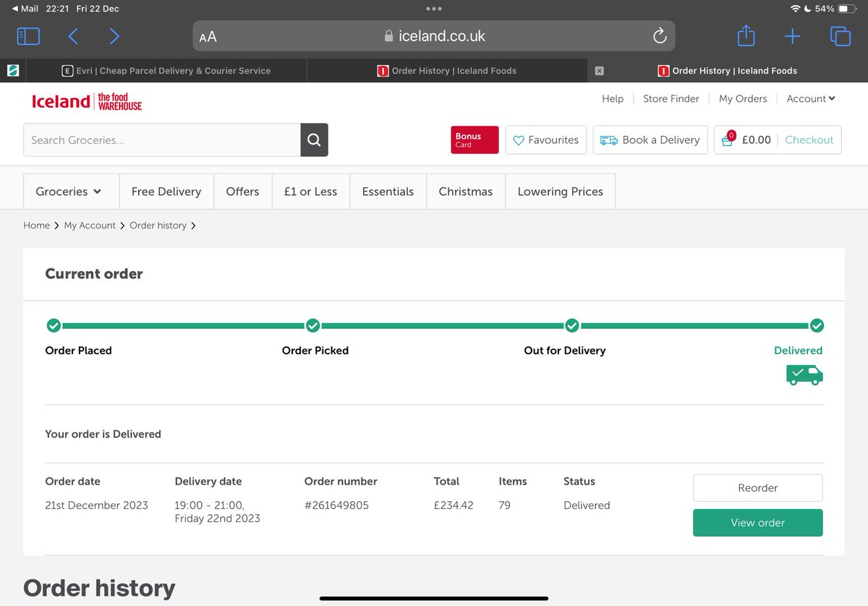Screen dimensions: 868x606
Task: Open the Christmas section
Action: (x=466, y=192)
